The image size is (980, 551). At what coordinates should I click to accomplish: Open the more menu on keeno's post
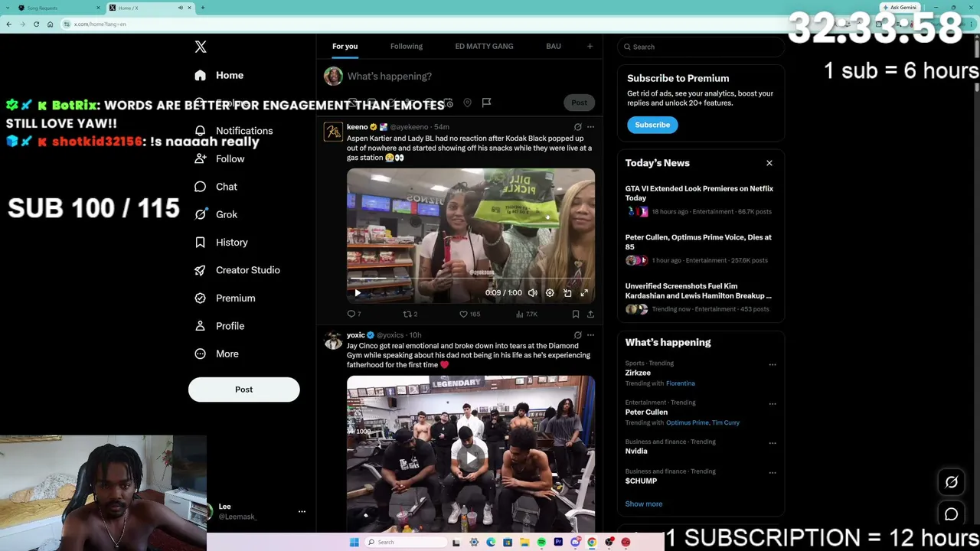point(590,127)
